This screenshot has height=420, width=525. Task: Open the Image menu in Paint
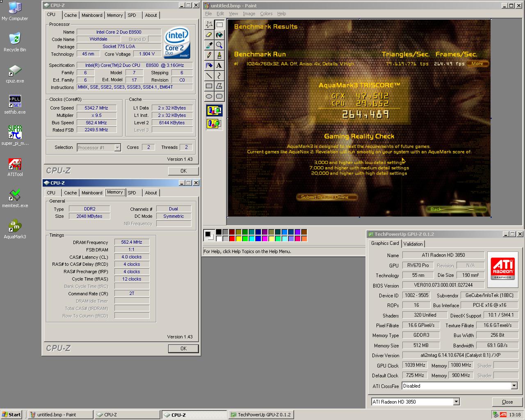pyautogui.click(x=249, y=14)
